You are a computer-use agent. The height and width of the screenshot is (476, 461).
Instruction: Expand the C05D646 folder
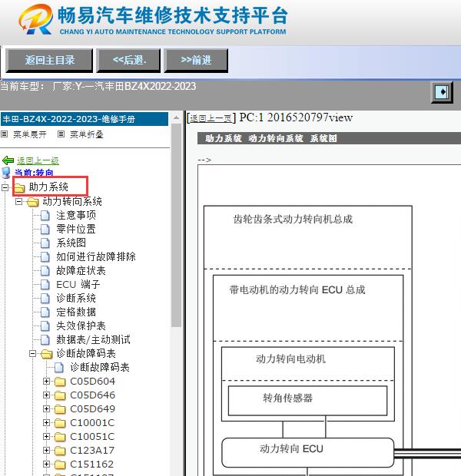46,395
